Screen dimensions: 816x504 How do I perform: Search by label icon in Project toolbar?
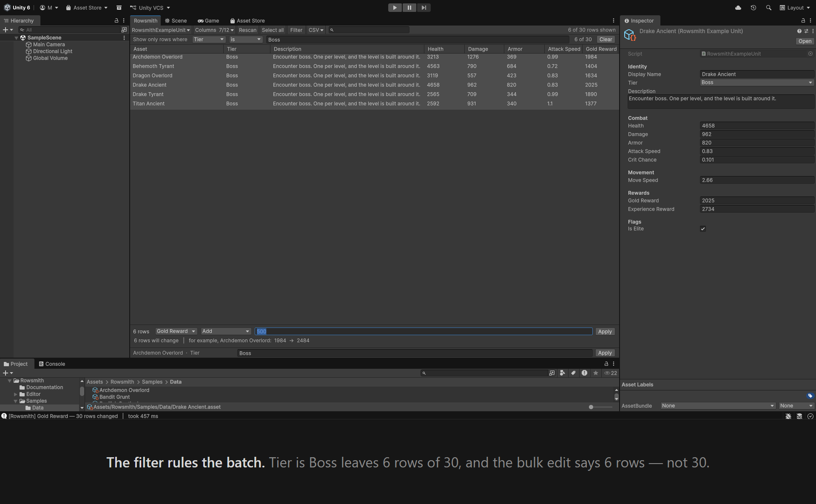point(573,373)
